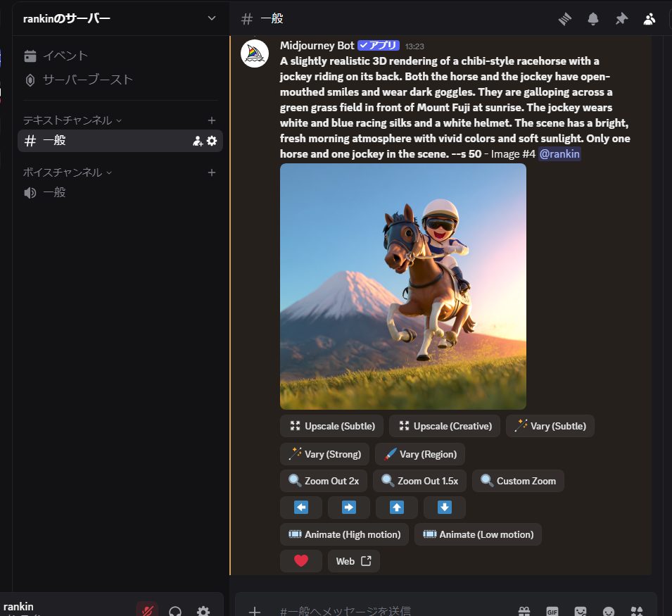This screenshot has height=616, width=672.
Task: Open the GIF picker
Action: coord(552,611)
